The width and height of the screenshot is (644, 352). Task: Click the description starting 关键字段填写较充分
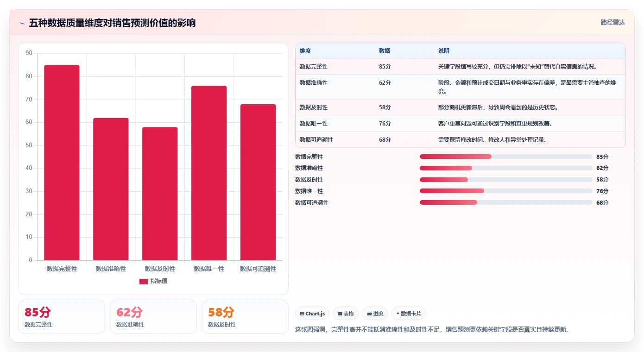pos(518,67)
